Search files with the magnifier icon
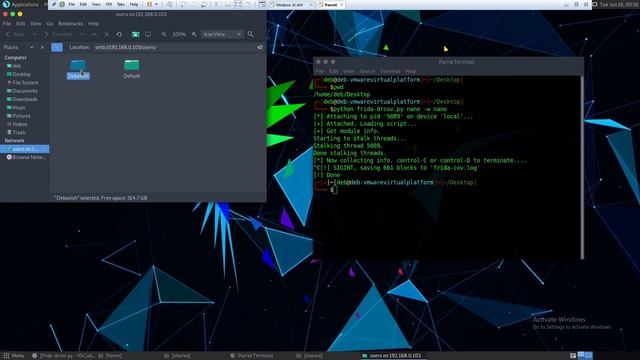This screenshot has height=360, width=640. pyautogui.click(x=250, y=34)
